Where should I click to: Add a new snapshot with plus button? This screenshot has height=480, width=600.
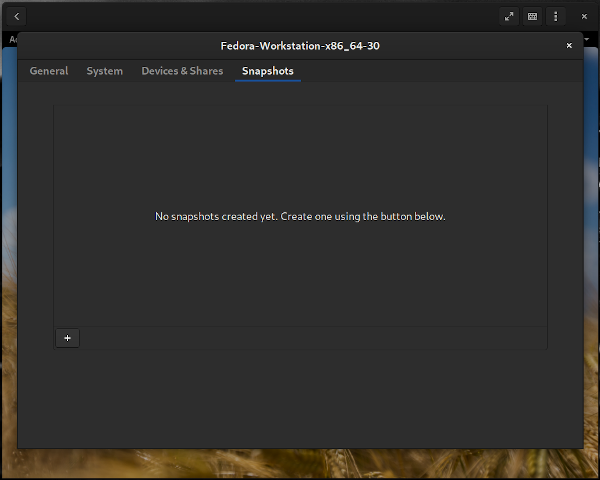pos(67,338)
